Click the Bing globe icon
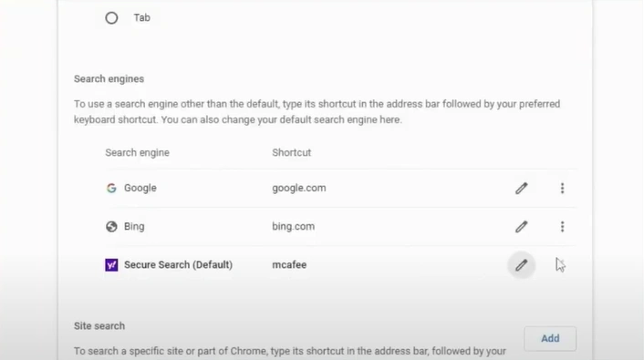Viewport: 644px width, 360px height. coord(111,227)
